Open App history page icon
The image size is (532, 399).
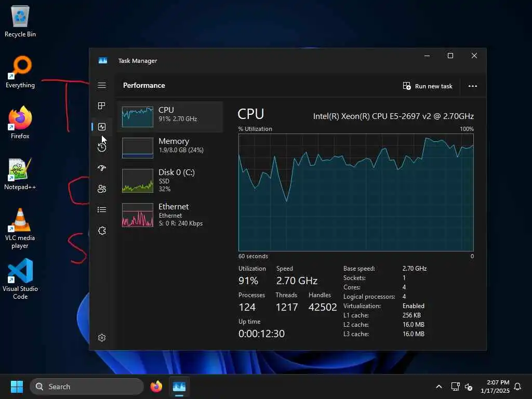pos(102,147)
